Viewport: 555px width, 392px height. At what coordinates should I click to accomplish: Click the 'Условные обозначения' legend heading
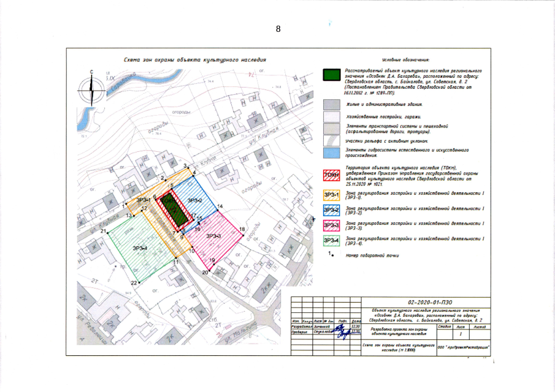point(405,60)
